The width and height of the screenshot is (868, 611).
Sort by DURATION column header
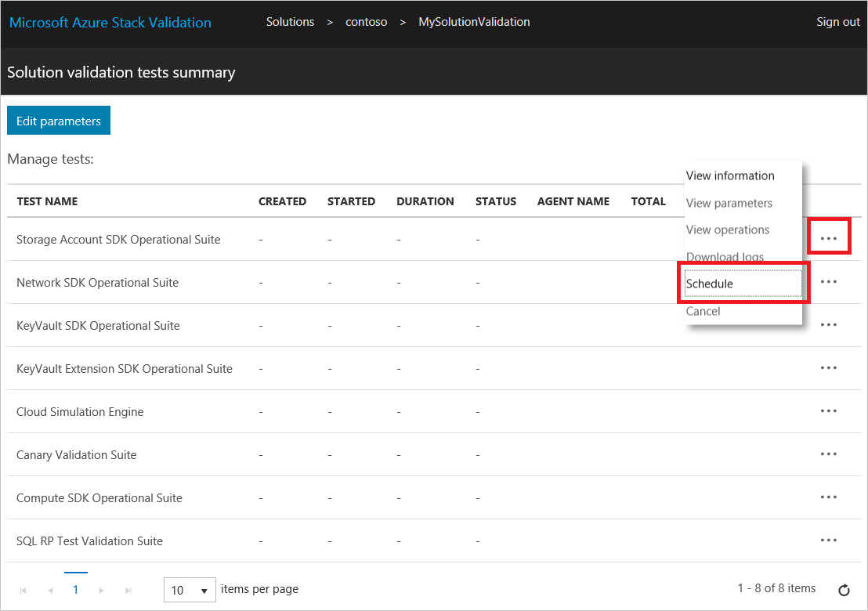click(425, 201)
